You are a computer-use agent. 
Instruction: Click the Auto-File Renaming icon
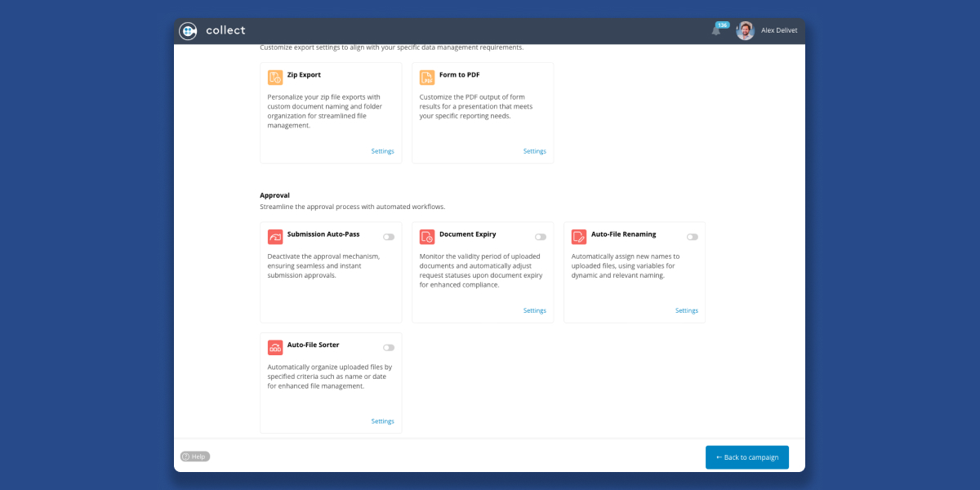pyautogui.click(x=579, y=237)
